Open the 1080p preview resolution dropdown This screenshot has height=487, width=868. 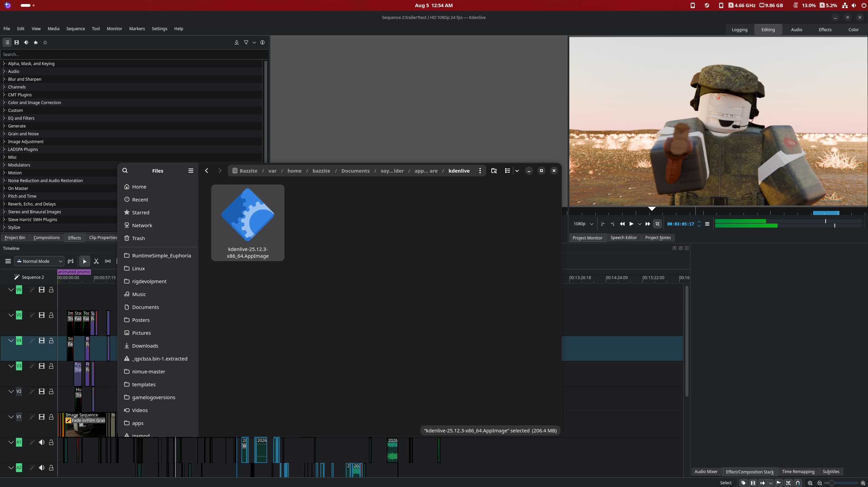point(583,224)
